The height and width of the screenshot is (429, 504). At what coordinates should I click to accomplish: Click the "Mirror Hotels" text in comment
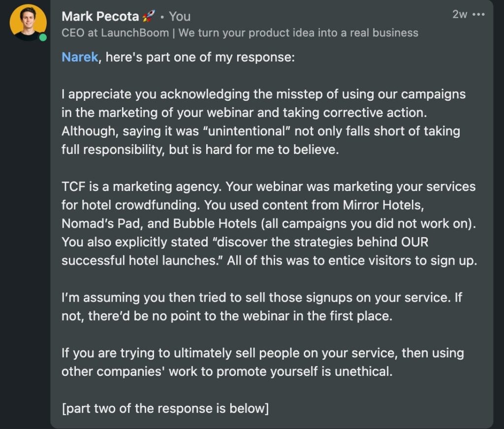pos(383,205)
